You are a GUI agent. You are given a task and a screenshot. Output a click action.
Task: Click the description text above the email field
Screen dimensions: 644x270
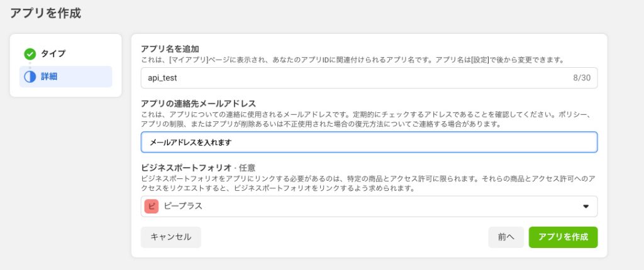(369, 119)
